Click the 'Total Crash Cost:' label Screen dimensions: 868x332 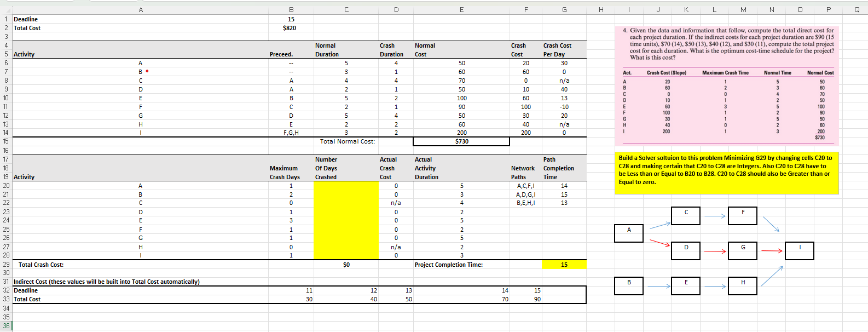[41, 265]
